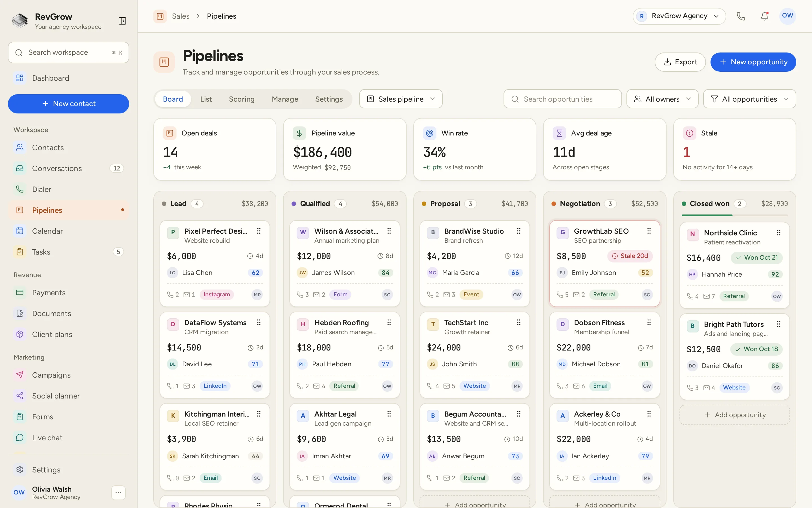Open Payments in the sidebar
This screenshot has width=812, height=508.
coord(69,292)
